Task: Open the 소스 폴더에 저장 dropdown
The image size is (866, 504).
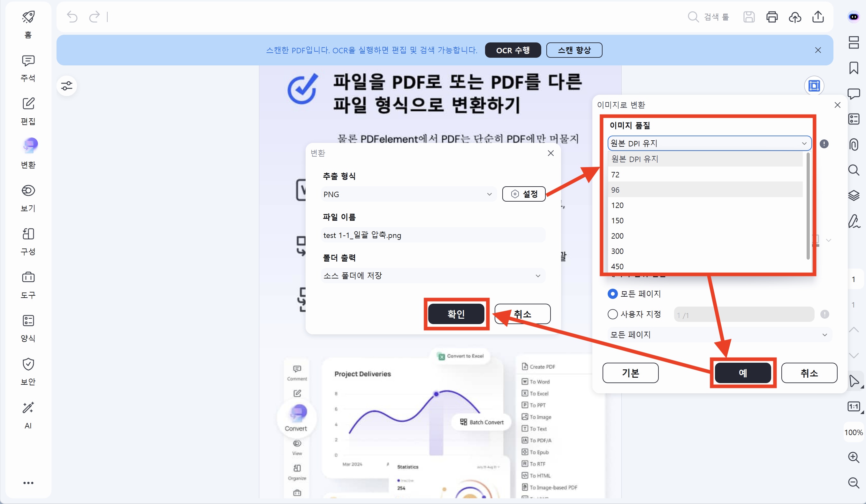Action: pyautogui.click(x=433, y=276)
